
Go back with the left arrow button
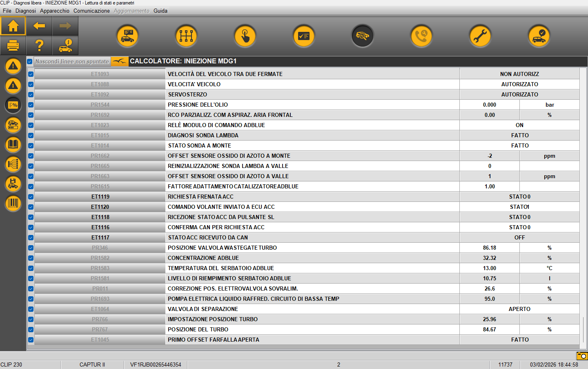click(39, 26)
